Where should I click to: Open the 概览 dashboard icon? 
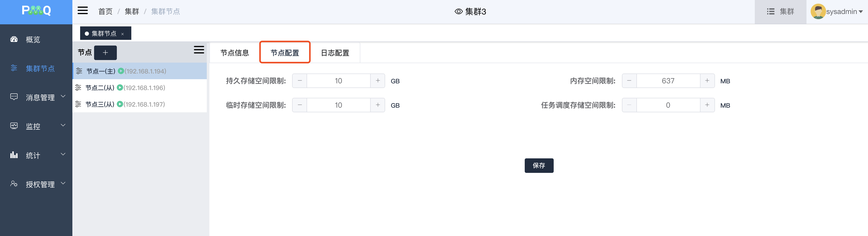point(14,39)
